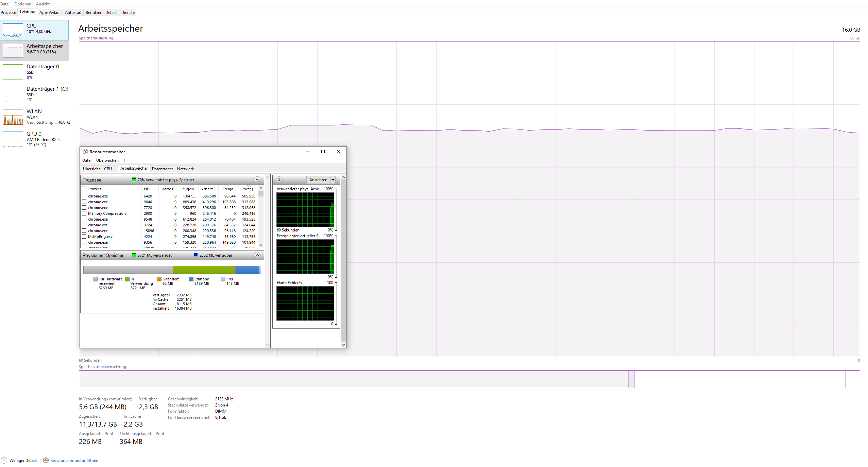This screenshot has height=467, width=868.
Task: Switch to the Netzwerk tab
Action: [185, 168]
